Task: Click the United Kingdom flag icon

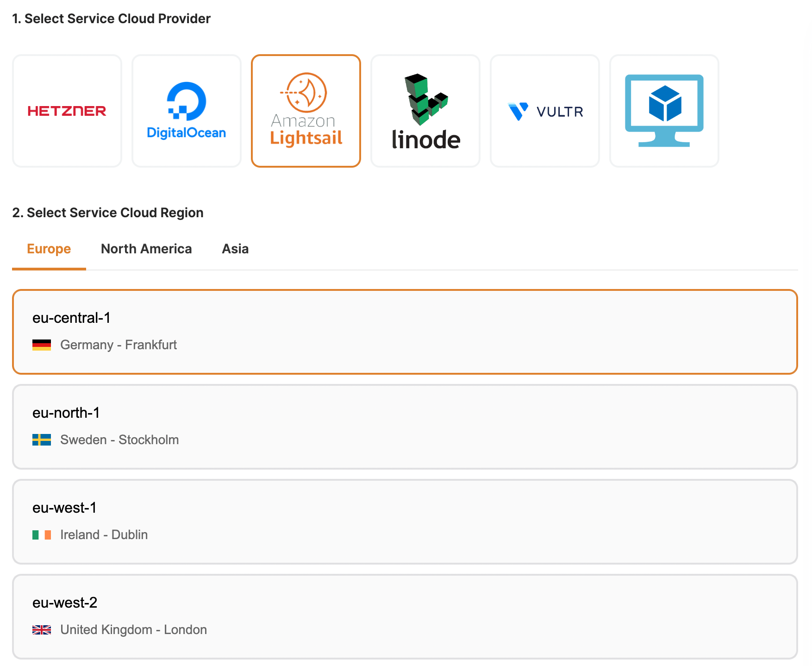Action: (x=42, y=630)
